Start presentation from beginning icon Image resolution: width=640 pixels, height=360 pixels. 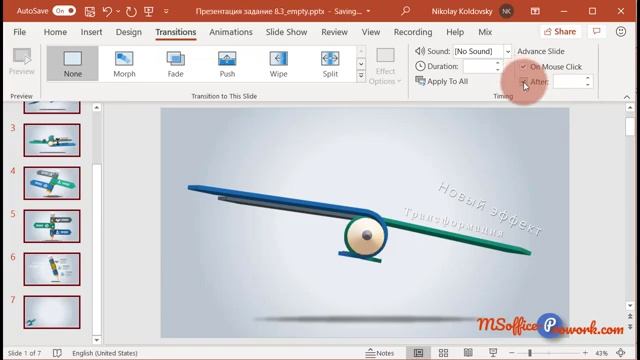point(149,11)
